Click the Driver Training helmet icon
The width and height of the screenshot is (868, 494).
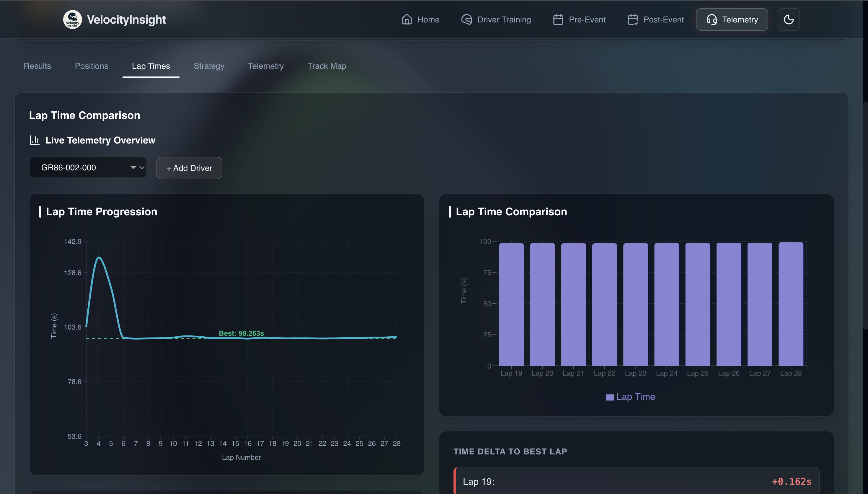(x=466, y=19)
